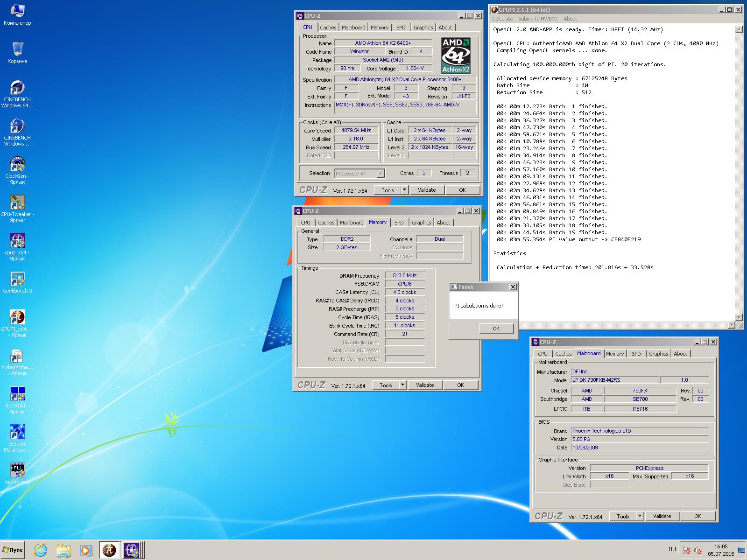Open Windows Media Player taskbar icon
Screen dimensions: 747x560
click(86, 550)
